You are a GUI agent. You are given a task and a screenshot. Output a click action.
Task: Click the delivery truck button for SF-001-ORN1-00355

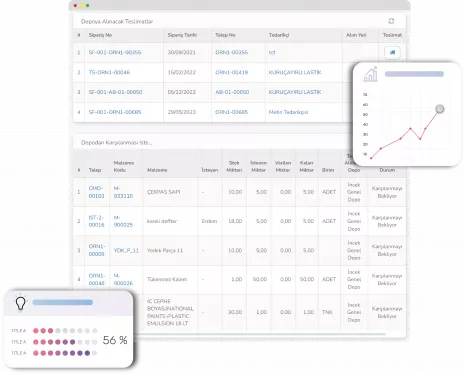tap(392, 52)
